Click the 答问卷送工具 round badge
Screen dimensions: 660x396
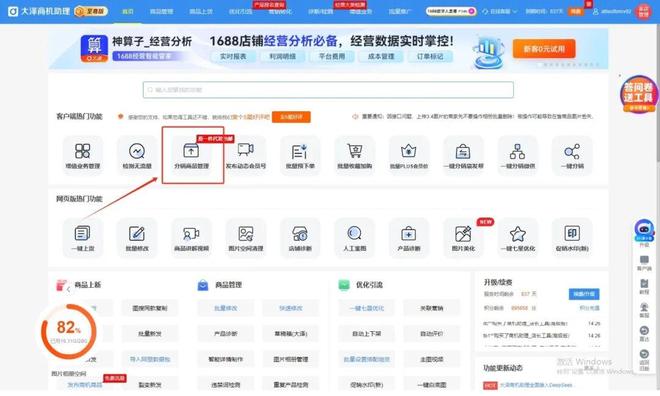pos(639,94)
